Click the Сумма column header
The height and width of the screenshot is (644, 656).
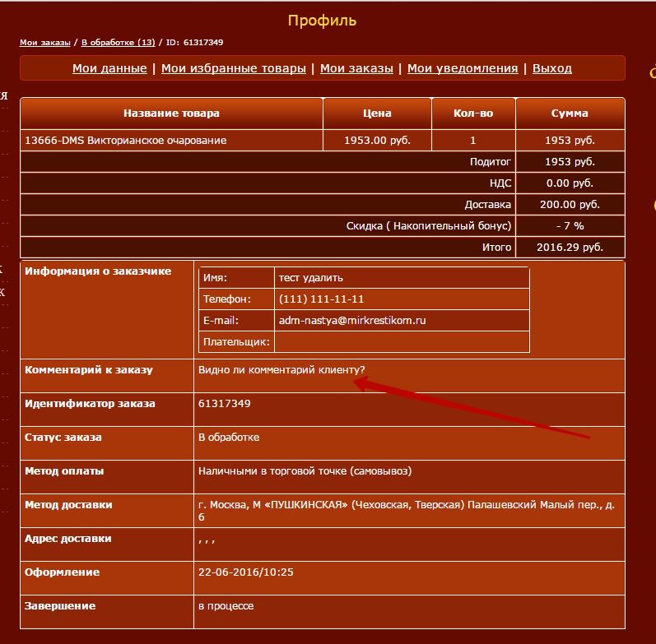pyautogui.click(x=570, y=114)
